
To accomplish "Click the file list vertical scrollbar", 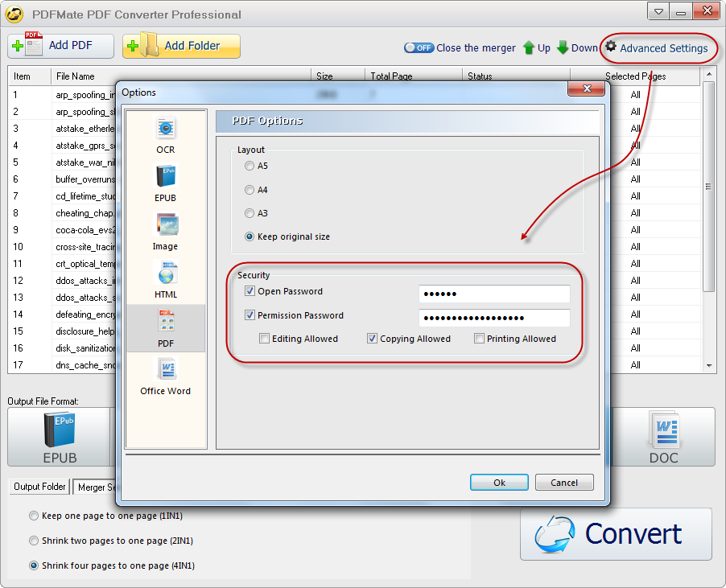I will point(708,185).
